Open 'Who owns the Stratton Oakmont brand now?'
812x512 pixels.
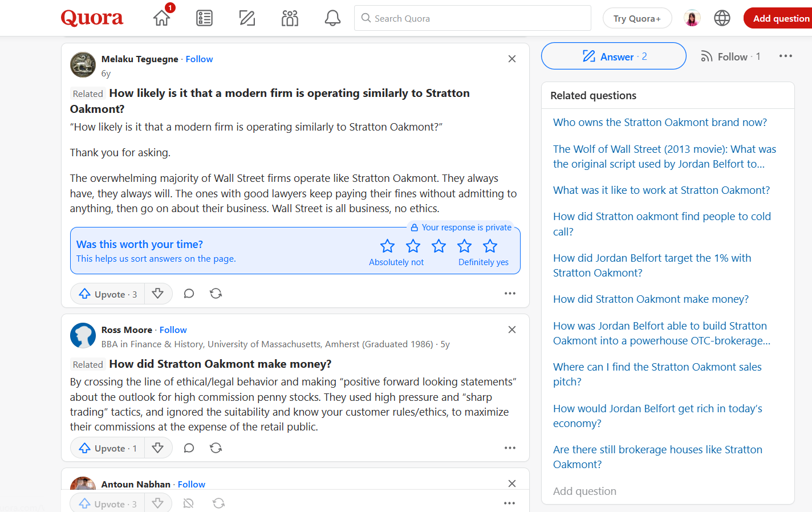(x=660, y=122)
